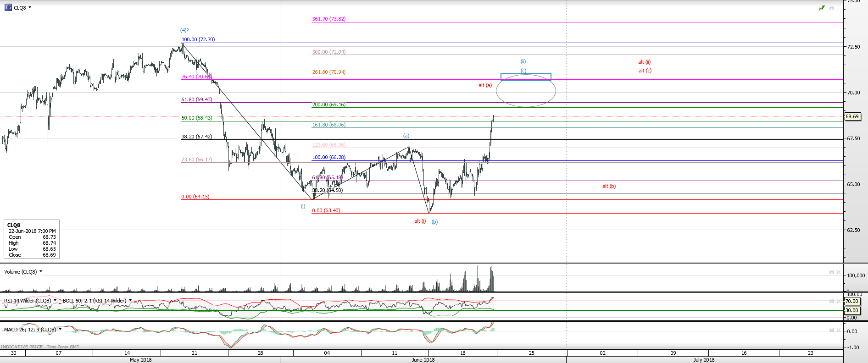Click the green live chart indicator icon
This screenshot has height=363, width=868.
821,8
